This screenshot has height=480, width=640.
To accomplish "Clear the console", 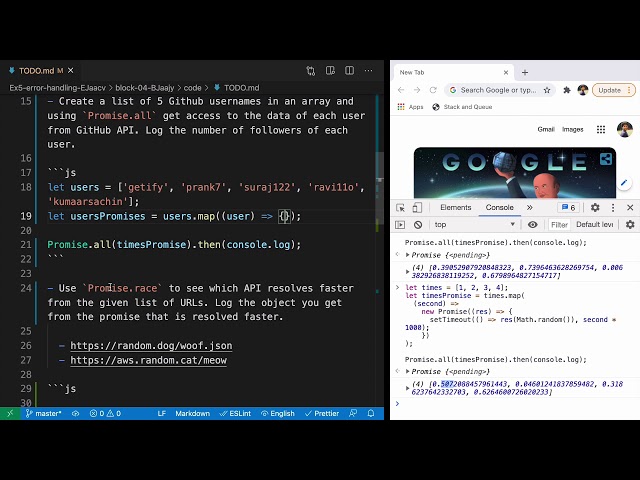I will tap(418, 224).
